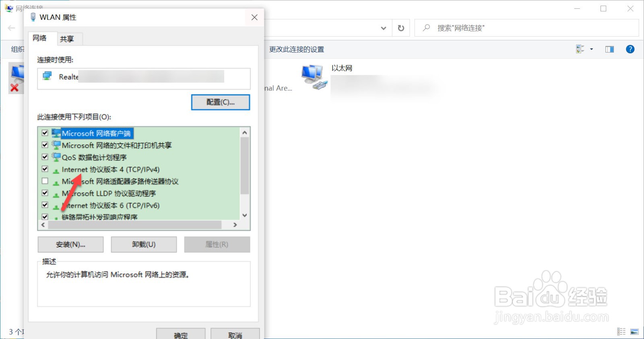Viewport: 644px width, 339px height.
Task: Select QoS 数据包计划程序 item
Action: 94,157
